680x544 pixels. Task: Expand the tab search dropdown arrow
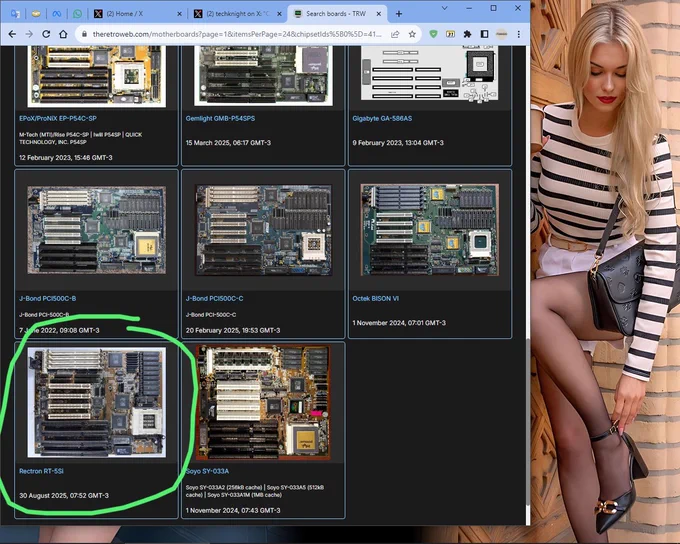pos(445,8)
